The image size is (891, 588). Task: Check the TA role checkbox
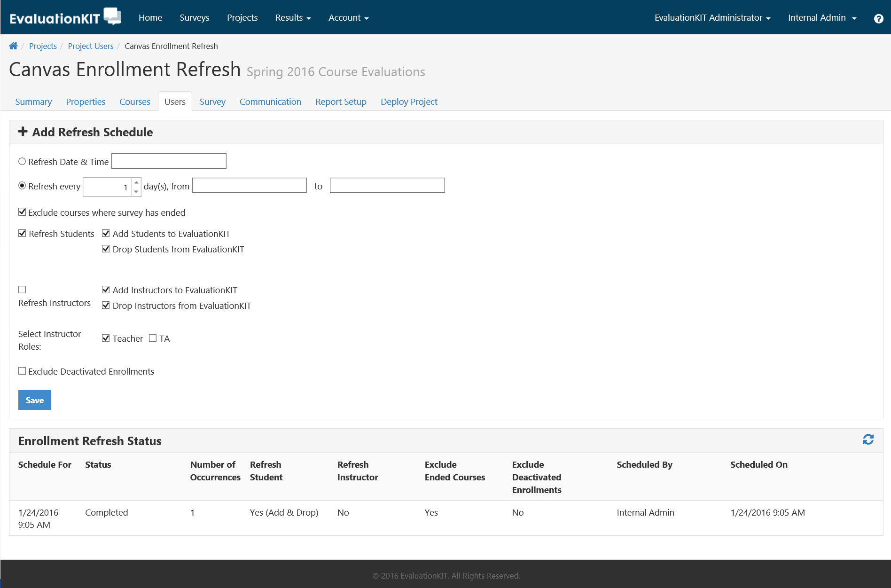coord(153,338)
